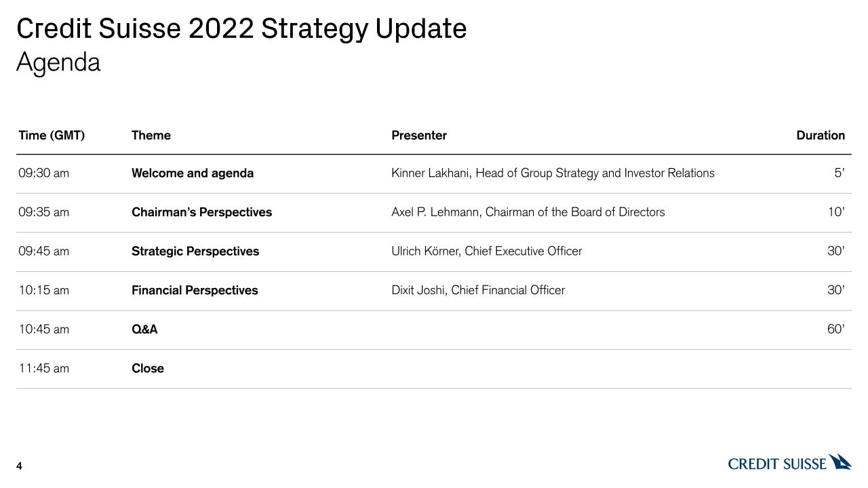Select the Welcome and agenda row theme
868x488 pixels.
point(193,174)
